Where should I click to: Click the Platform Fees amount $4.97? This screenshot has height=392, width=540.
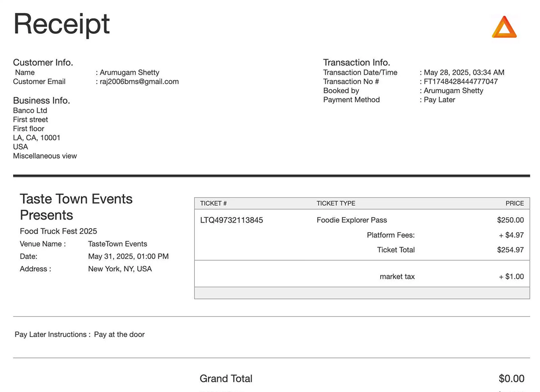tap(511, 235)
